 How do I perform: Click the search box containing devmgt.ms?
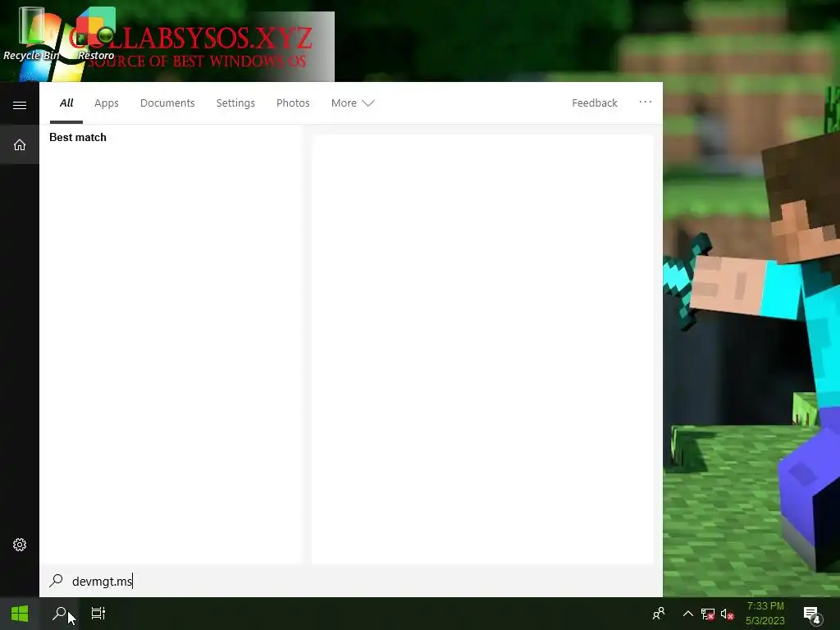pos(351,582)
